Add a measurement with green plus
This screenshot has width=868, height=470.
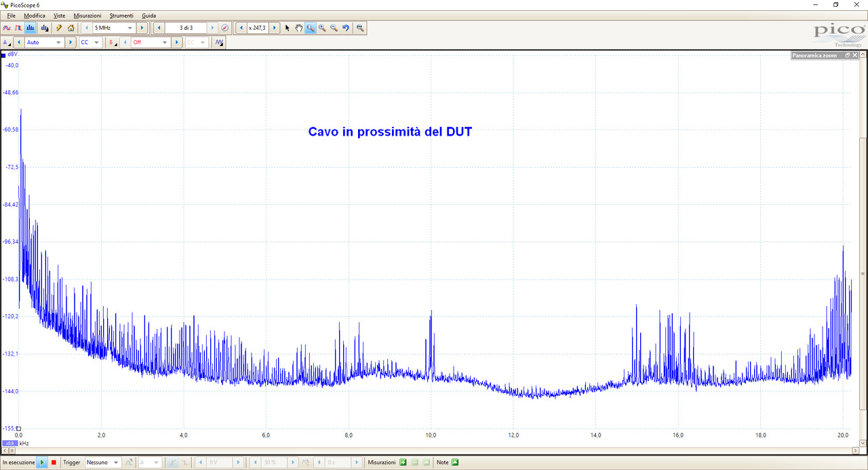pyautogui.click(x=403, y=463)
